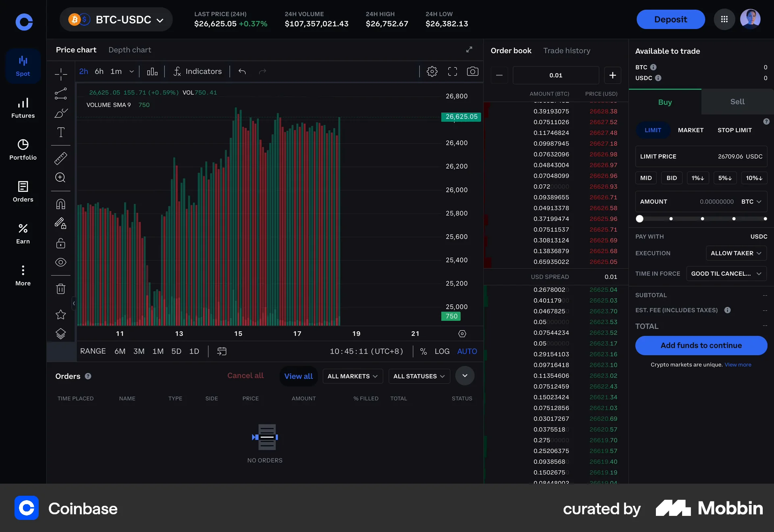Viewport: 774px width, 532px height.
Task: Select the measure ruler tool
Action: pos(60,158)
